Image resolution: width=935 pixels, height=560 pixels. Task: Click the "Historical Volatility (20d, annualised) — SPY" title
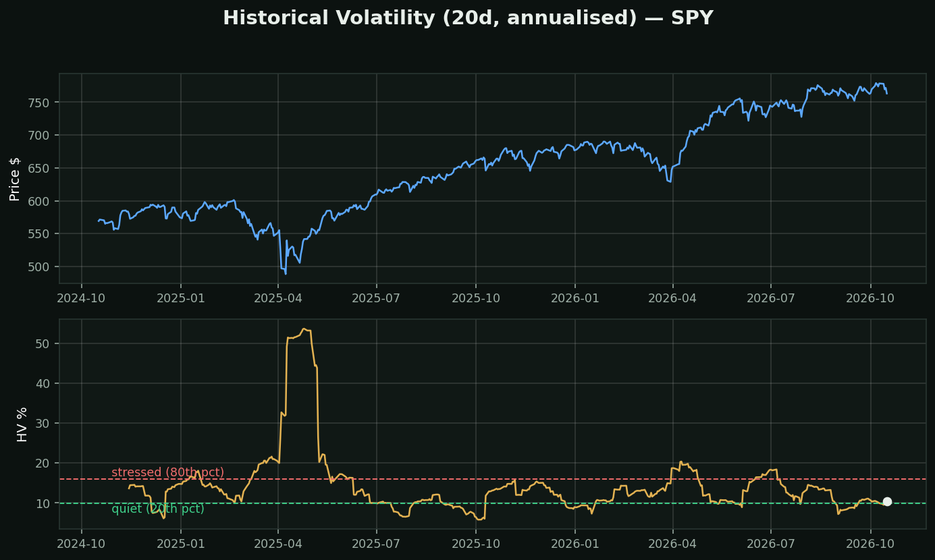point(468,18)
